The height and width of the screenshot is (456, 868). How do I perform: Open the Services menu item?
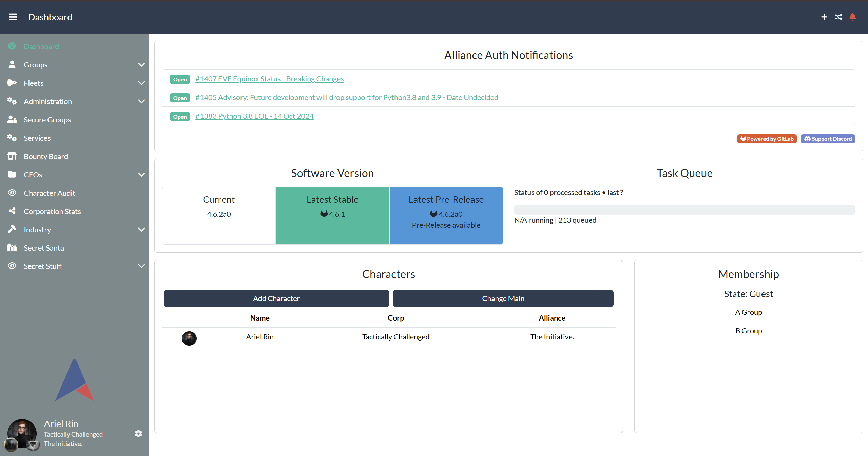coord(37,138)
